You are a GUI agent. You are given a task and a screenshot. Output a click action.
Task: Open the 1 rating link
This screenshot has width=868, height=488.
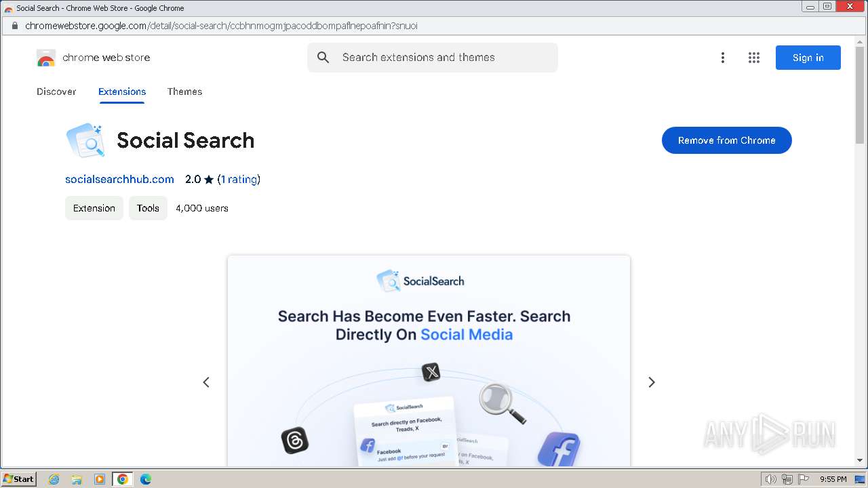[x=239, y=179]
